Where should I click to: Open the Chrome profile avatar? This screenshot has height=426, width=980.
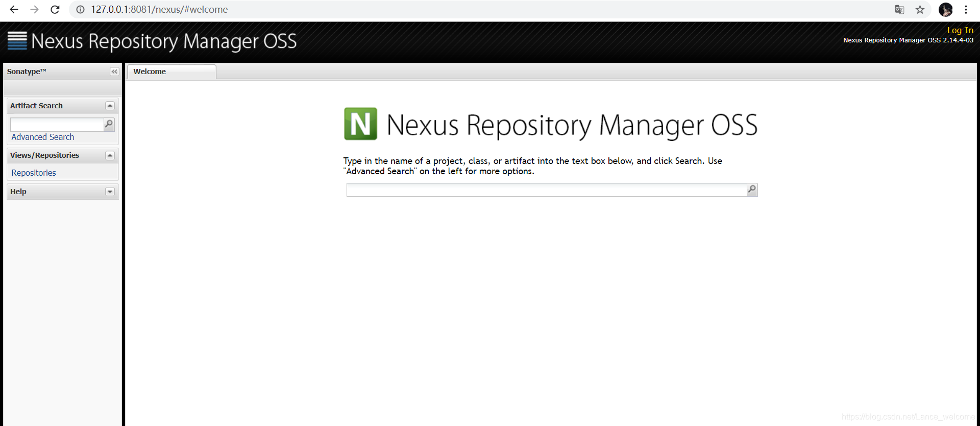pos(945,10)
